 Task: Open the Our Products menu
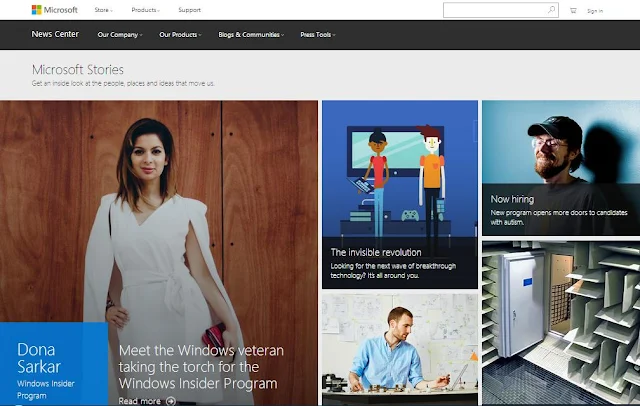pos(180,35)
